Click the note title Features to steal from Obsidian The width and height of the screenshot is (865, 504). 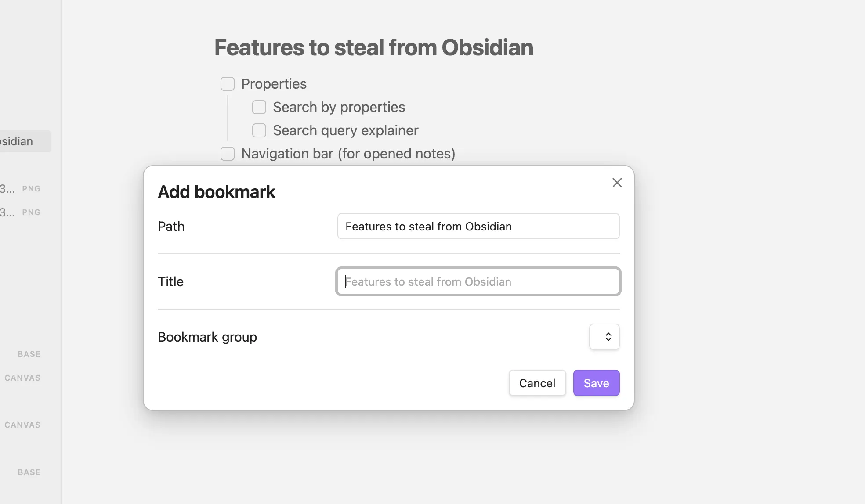[373, 47]
